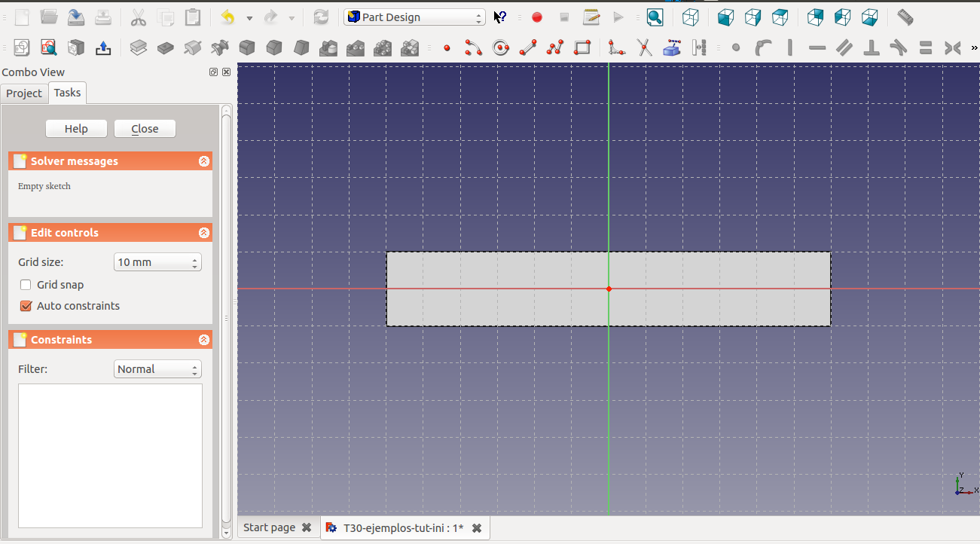Switch to the Start page tab
The width and height of the screenshot is (980, 544).
pos(269,527)
